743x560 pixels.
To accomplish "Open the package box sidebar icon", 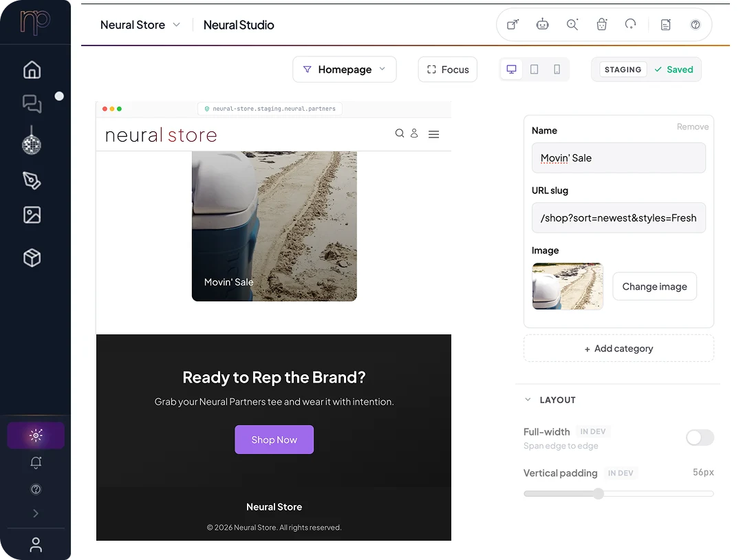I will click(32, 258).
